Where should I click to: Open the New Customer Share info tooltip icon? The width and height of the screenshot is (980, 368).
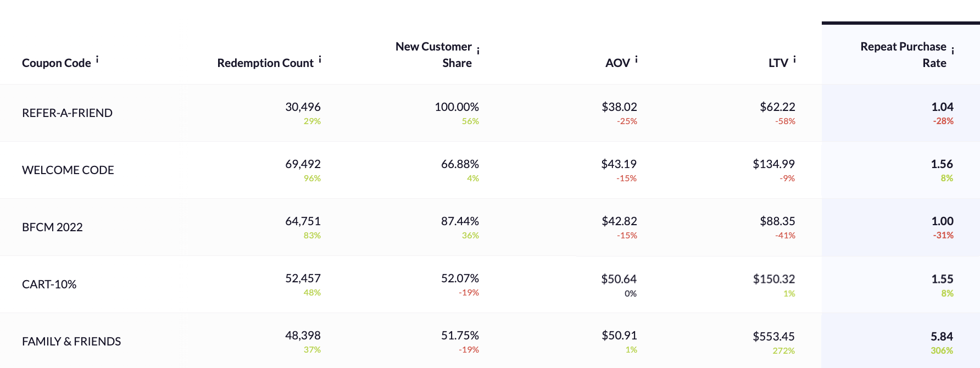coord(478,51)
